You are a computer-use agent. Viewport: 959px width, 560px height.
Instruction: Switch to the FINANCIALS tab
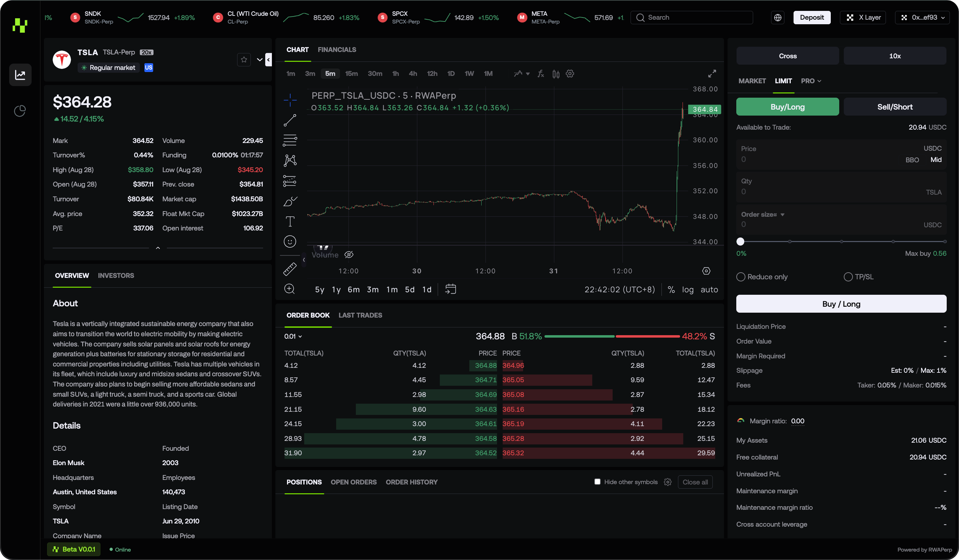tap(337, 50)
